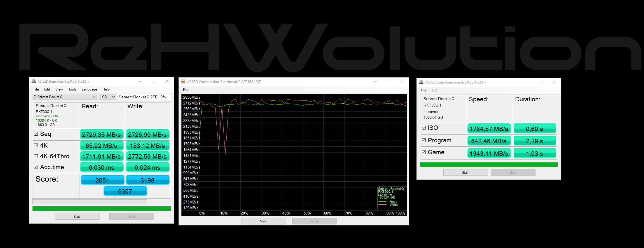Click the 4K write result 153,12 MB/s
This screenshot has height=248, width=644.
pos(147,146)
